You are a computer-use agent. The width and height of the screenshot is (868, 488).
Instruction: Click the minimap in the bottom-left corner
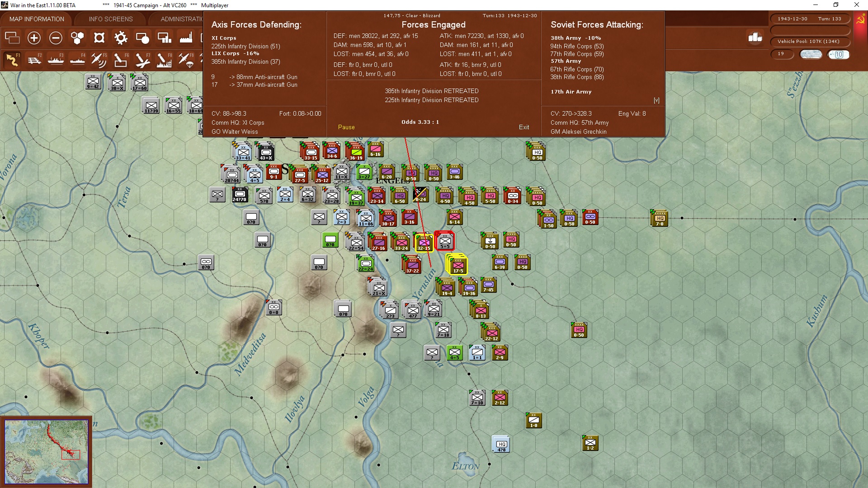[x=46, y=452]
